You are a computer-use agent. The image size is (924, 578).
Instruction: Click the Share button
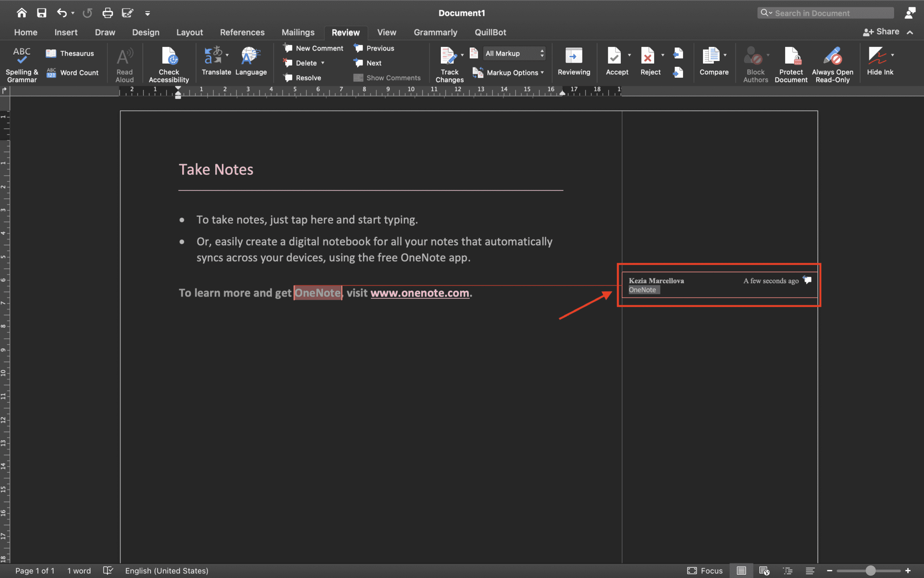point(885,31)
